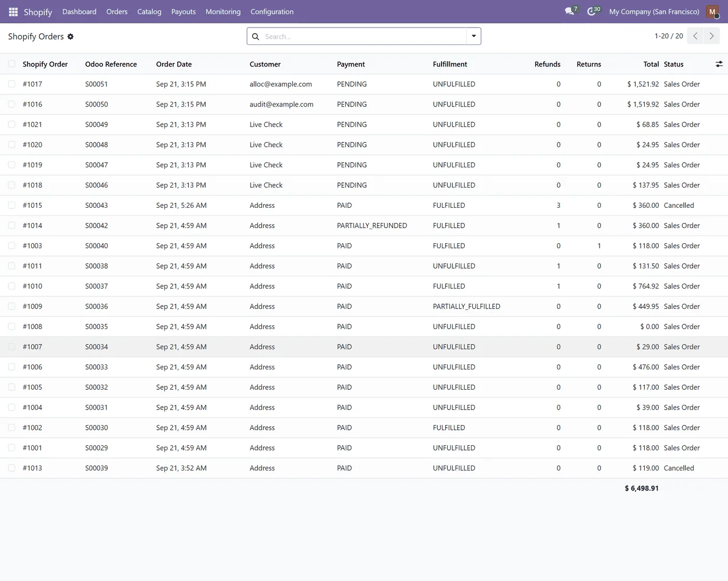Check the box for order #1007
The width and height of the screenshot is (728, 581).
[11, 347]
